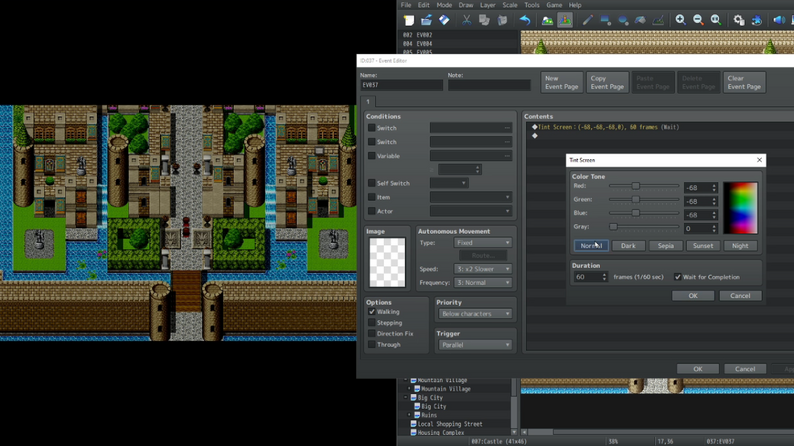Select the Rectangle draw tool
Screen dimensions: 794x446
pos(605,20)
